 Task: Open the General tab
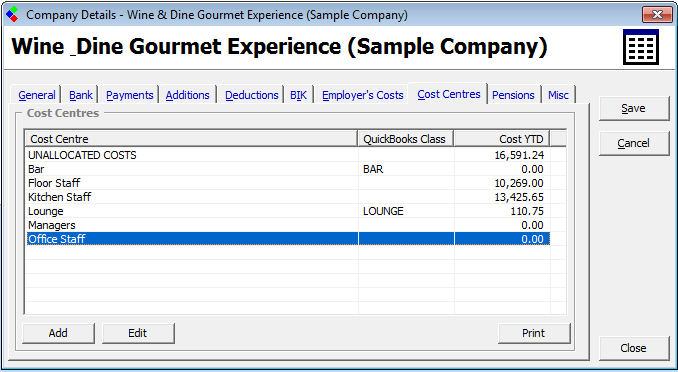coord(37,95)
